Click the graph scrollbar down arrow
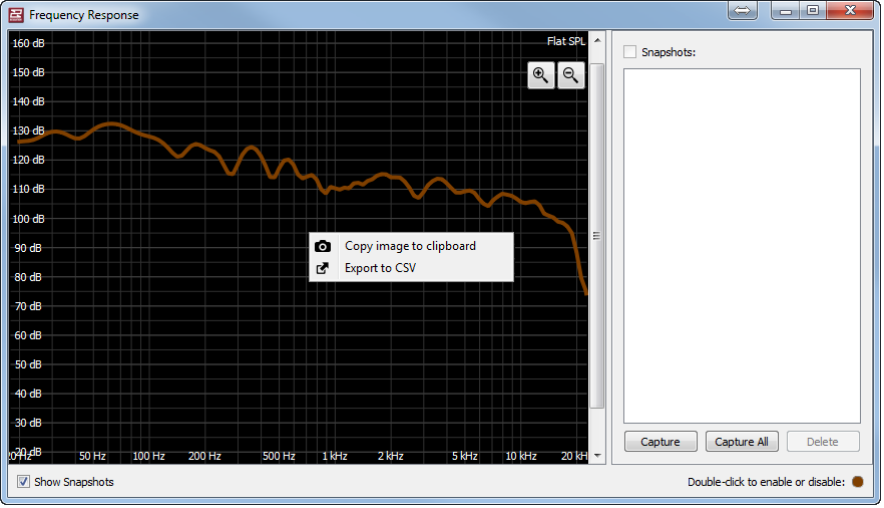The width and height of the screenshot is (884, 508). (x=597, y=456)
